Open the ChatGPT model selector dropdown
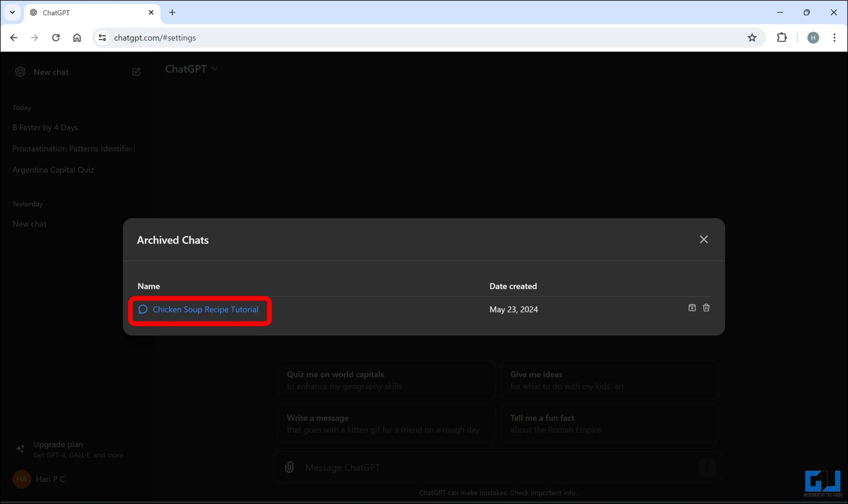The height and width of the screenshot is (504, 848). [x=191, y=69]
